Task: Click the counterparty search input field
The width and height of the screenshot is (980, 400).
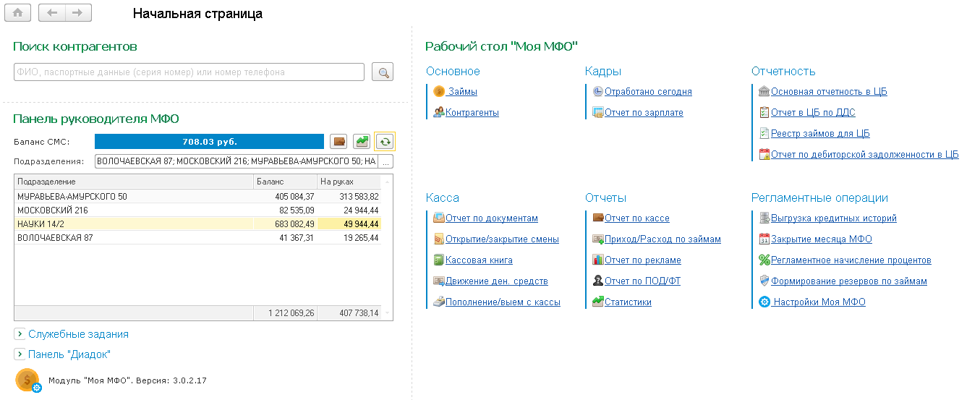Action: tap(189, 72)
